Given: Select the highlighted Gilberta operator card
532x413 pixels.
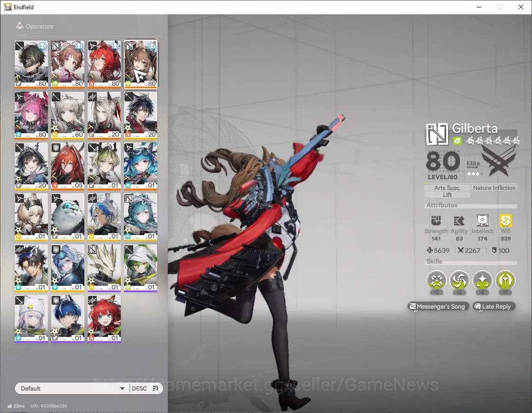Looking at the screenshot, I should tap(141, 64).
